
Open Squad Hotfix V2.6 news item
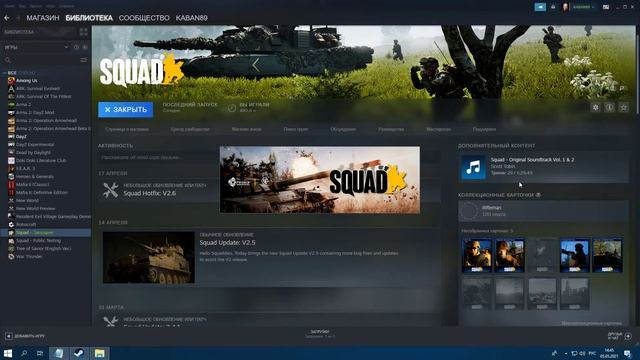149,193
